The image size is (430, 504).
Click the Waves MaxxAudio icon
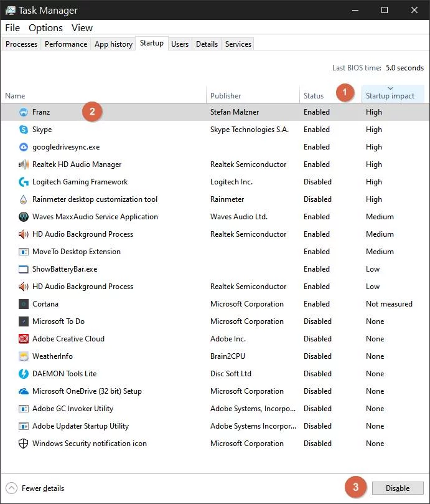(x=24, y=217)
